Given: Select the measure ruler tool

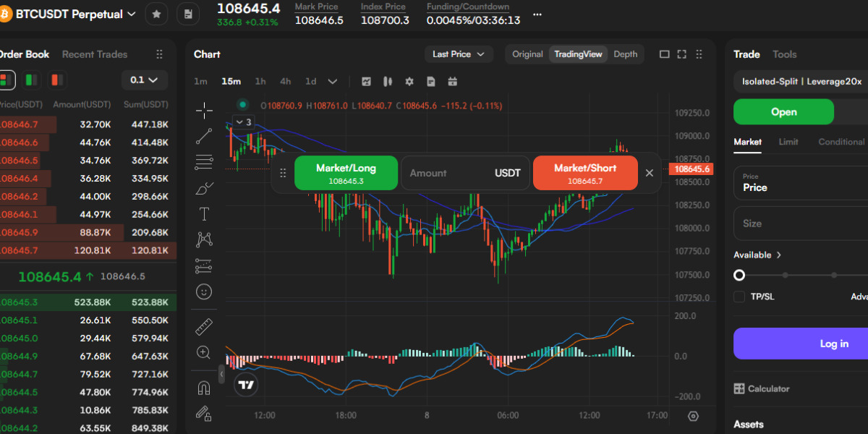Looking at the screenshot, I should [204, 326].
